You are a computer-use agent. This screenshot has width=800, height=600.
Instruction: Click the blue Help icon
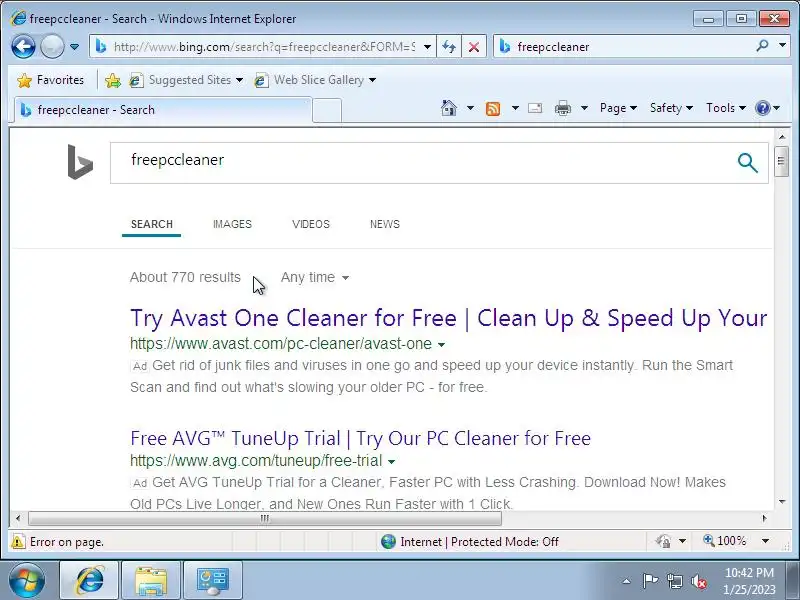[x=762, y=108]
